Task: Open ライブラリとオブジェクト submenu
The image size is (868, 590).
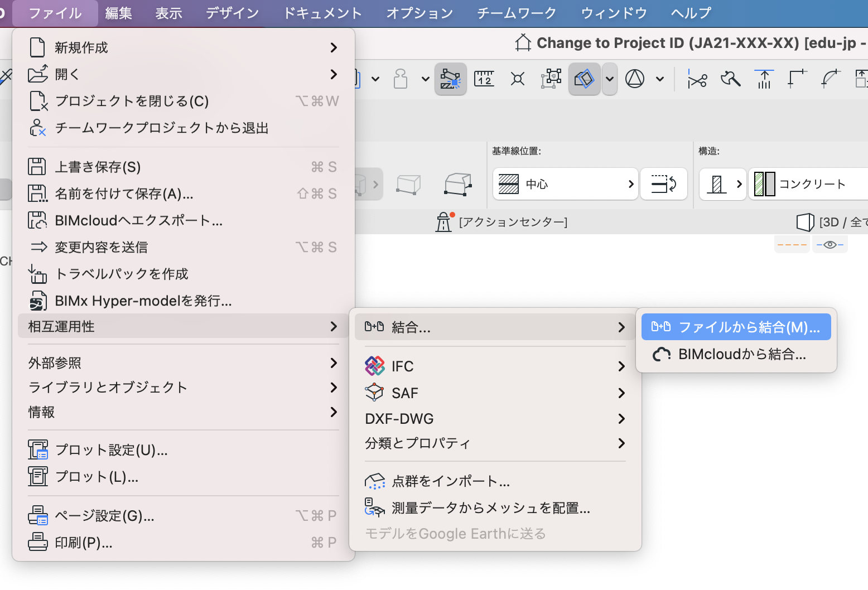Action: [x=183, y=388]
